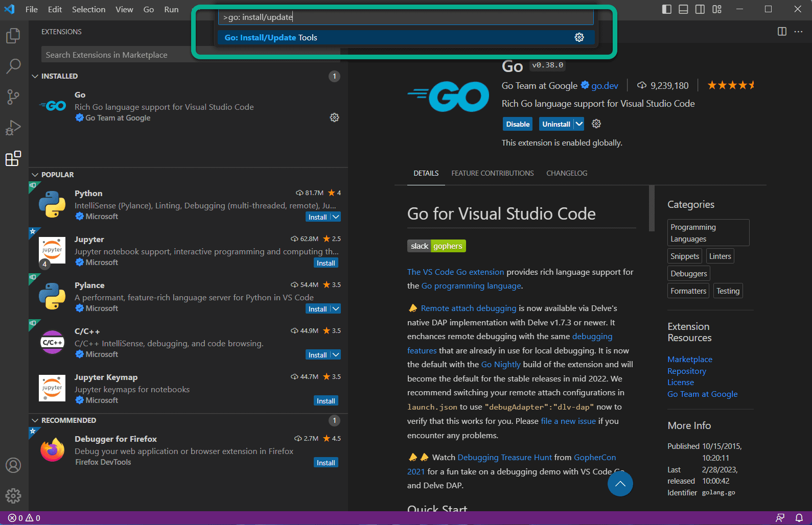Open Uninstall dropdown arrow
The width and height of the screenshot is (812, 525).
578,124
